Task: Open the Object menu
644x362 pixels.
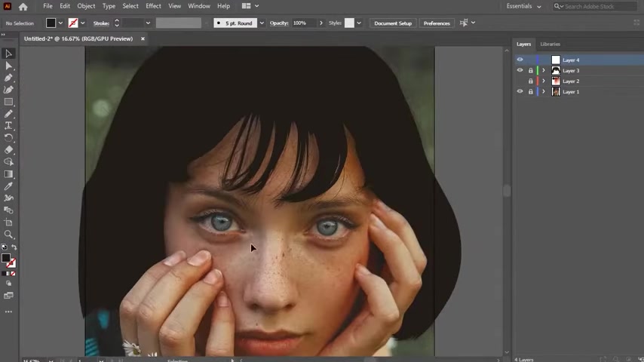Action: pos(86,6)
